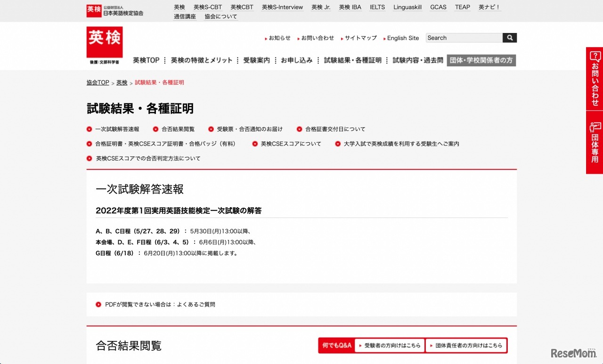Click the red 英検 logo in the header
The width and height of the screenshot is (603, 364).
pyautogui.click(x=104, y=42)
